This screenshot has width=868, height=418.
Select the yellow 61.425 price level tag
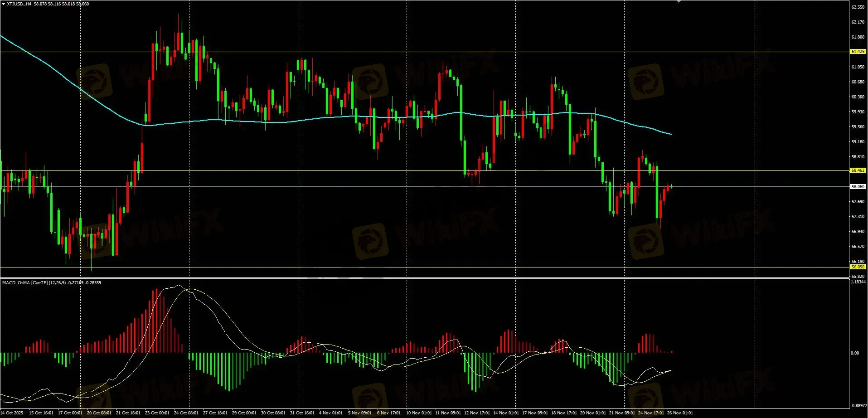click(858, 52)
